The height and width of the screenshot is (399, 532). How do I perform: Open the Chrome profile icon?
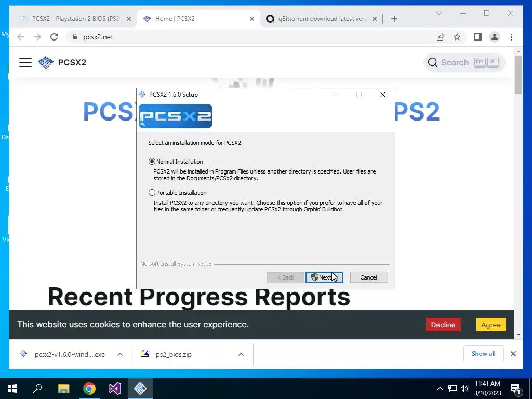[x=495, y=37]
